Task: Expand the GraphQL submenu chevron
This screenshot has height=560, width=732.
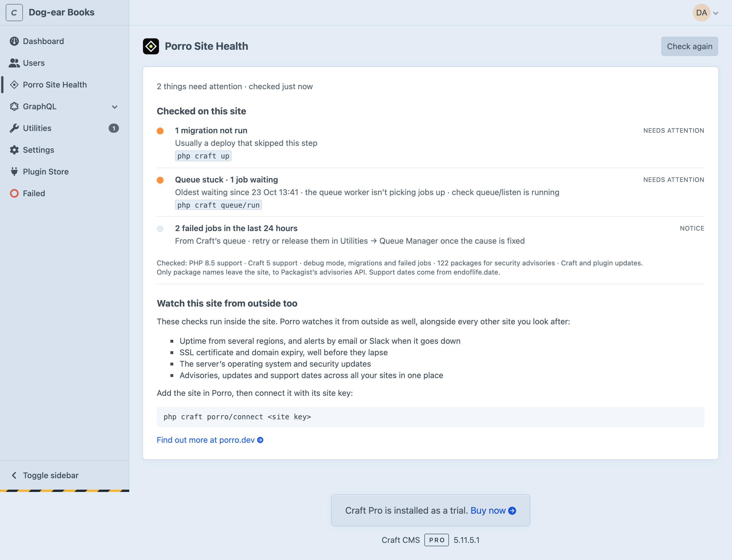Action: pyautogui.click(x=115, y=107)
